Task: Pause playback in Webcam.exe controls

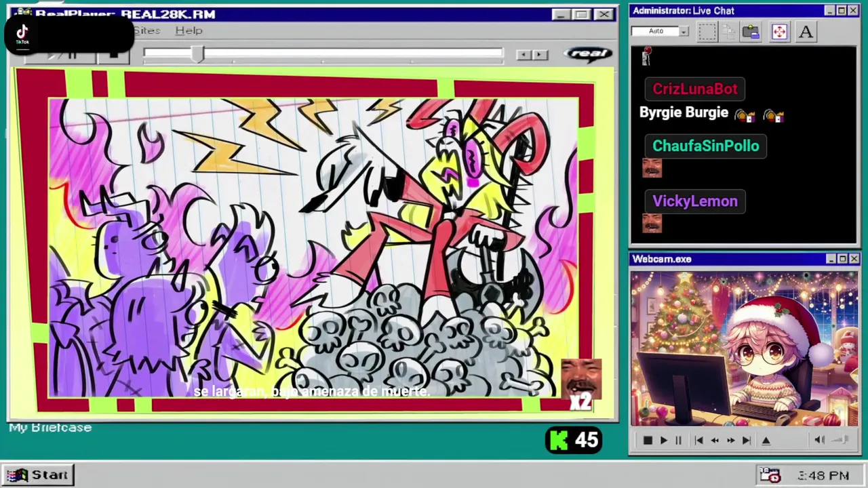Action: point(678,441)
